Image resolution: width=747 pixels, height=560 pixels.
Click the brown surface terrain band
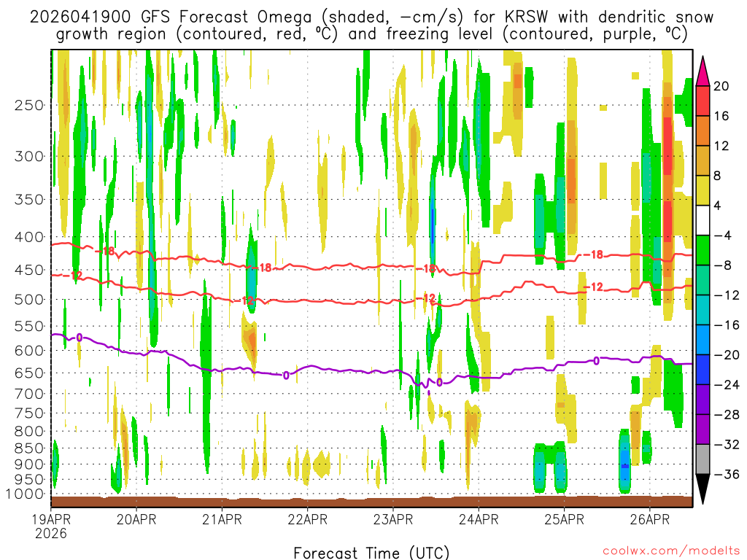coord(371,502)
